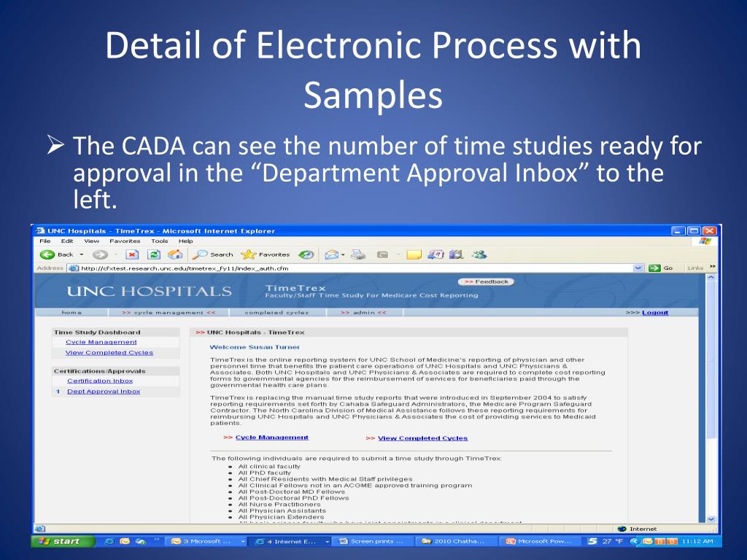Click the Go button beside address bar

coord(661,268)
